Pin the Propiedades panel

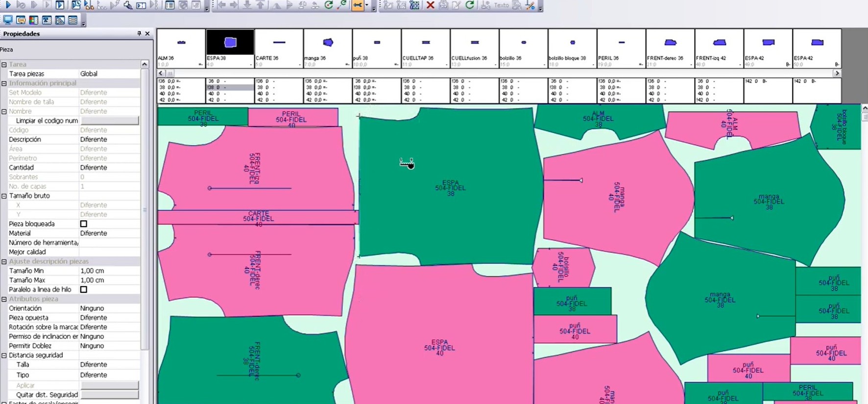139,33
